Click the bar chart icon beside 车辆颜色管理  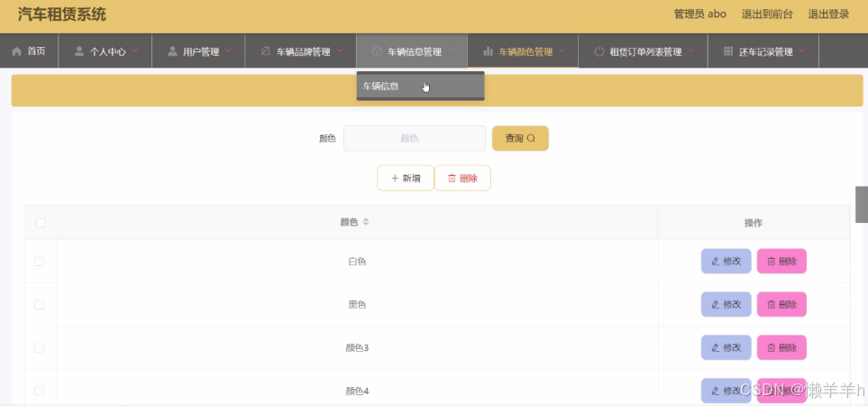click(x=489, y=51)
